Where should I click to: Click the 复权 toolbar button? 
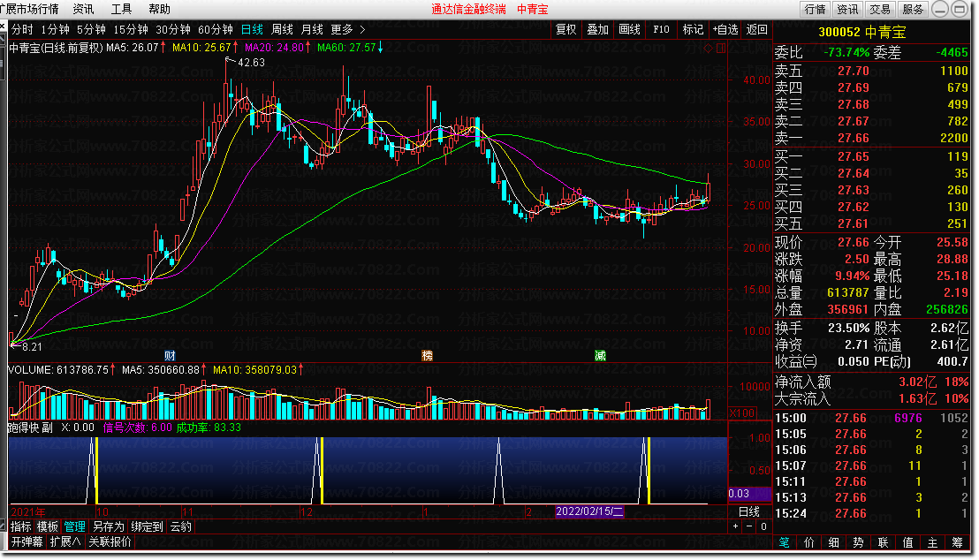click(x=566, y=29)
